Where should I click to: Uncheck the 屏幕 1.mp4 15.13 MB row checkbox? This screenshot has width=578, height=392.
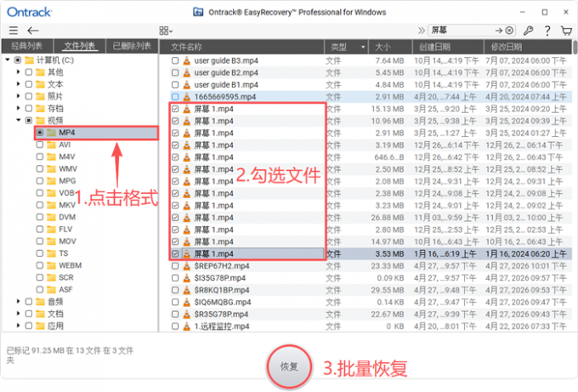point(175,109)
